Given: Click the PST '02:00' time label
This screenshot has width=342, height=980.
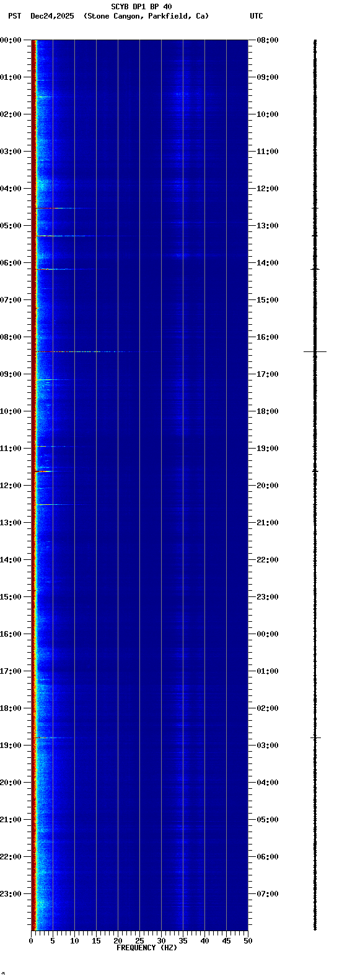Looking at the screenshot, I should tap(11, 114).
